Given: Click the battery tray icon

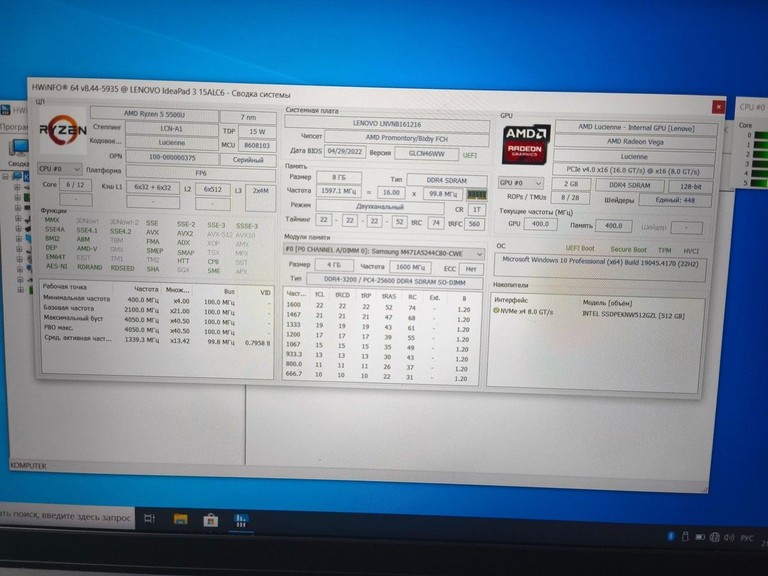Looking at the screenshot, I should click(x=700, y=537).
